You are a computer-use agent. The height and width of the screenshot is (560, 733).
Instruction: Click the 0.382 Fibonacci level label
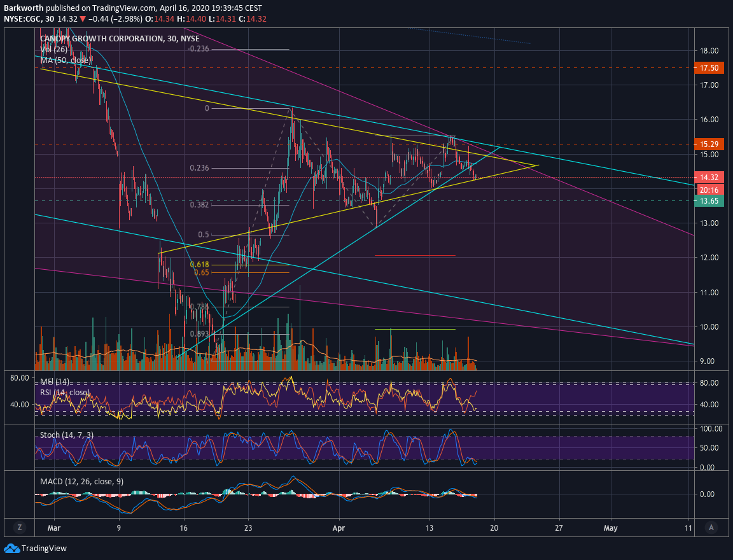[200, 205]
